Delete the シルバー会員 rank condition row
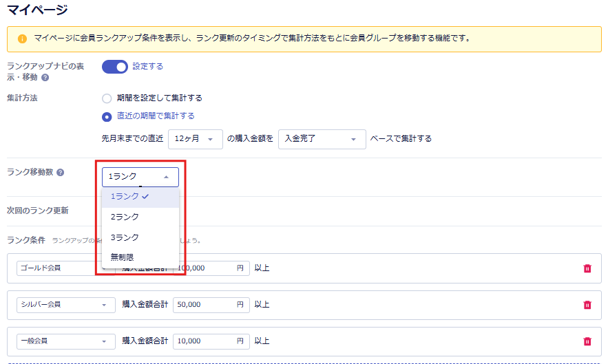This screenshot has width=608, height=364. coord(587,304)
